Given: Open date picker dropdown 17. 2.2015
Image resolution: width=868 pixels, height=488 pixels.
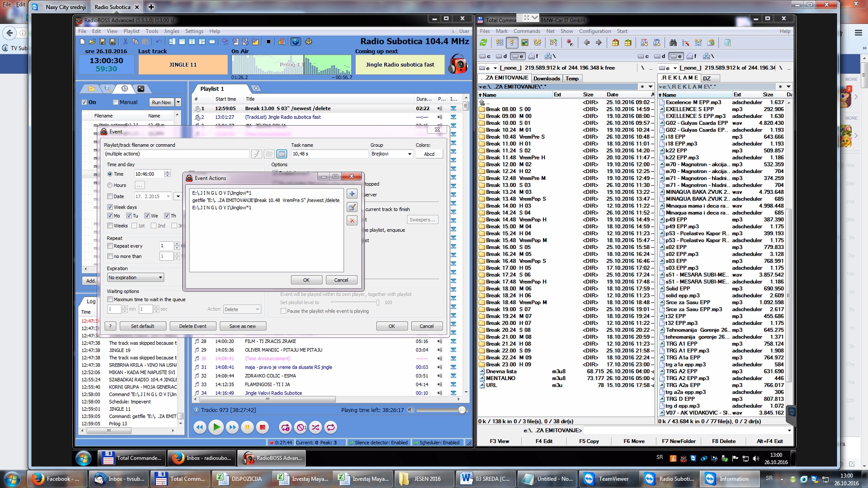Looking at the screenshot, I should point(168,197).
